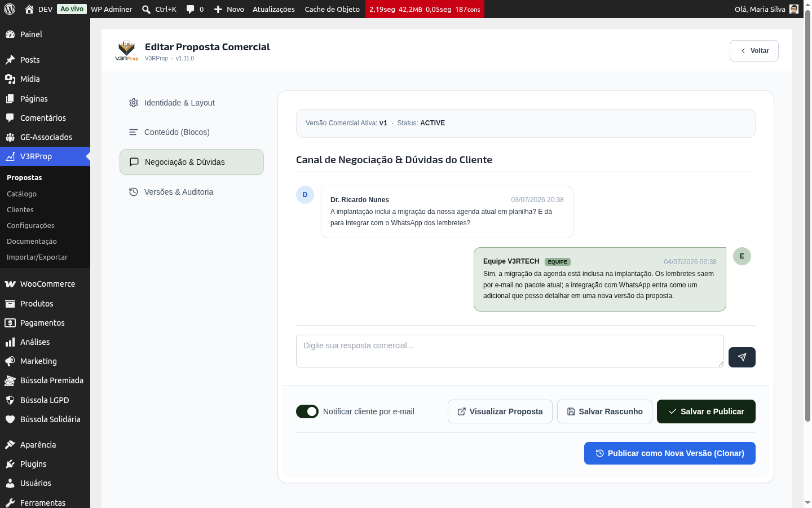Click the WooCommerce icon in sidebar

[10, 284]
